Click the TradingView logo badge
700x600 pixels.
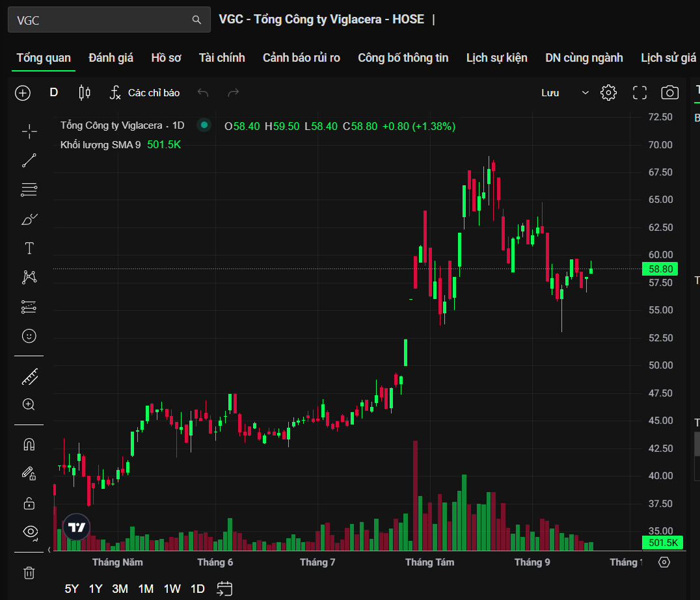pos(77,527)
